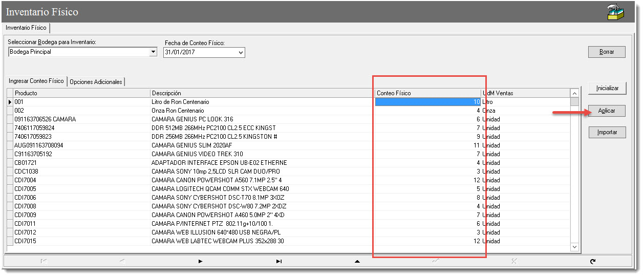Click the Conteo Físico column header
Viewport: 644px width, 277px height.
(x=428, y=93)
